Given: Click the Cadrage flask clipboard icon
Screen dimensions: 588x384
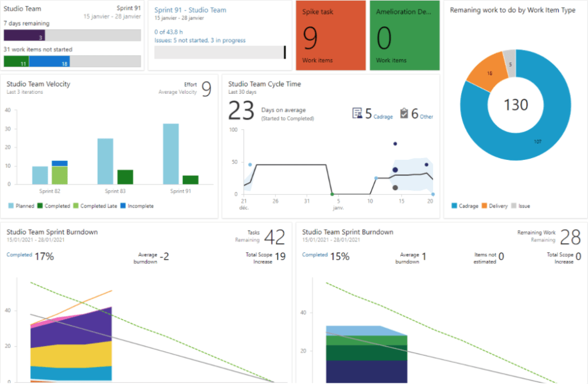Looking at the screenshot, I should (x=357, y=114).
